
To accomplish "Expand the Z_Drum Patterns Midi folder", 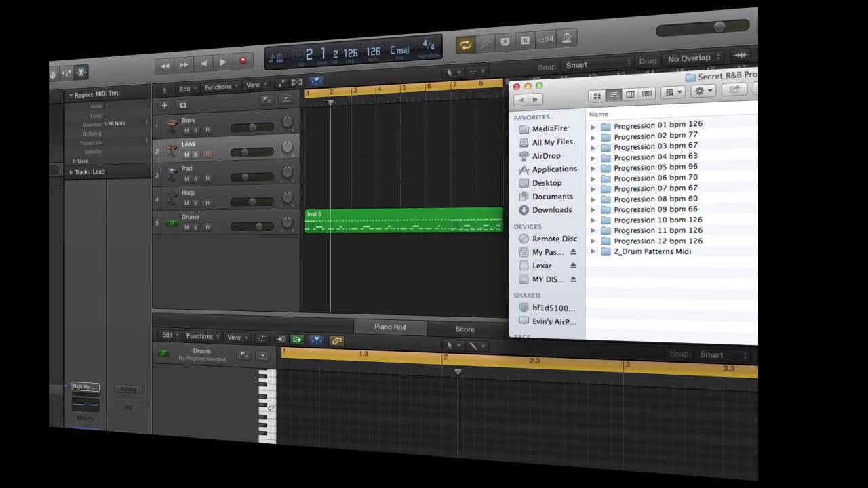I will pos(593,251).
